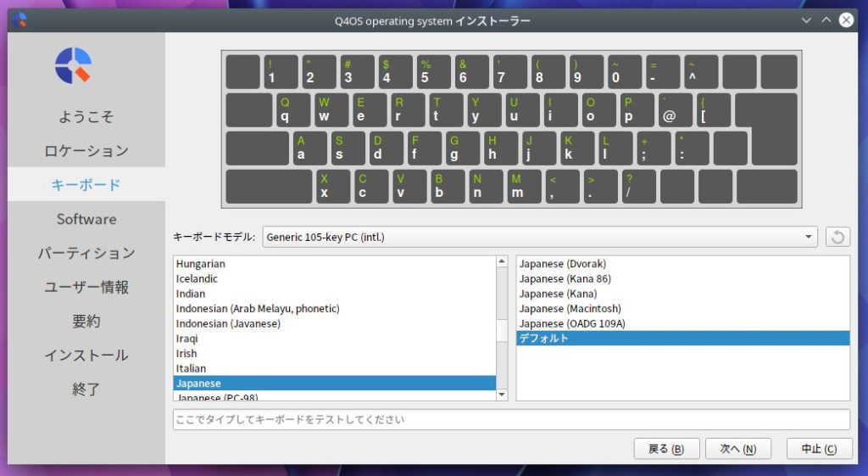Image resolution: width=868 pixels, height=476 pixels.
Task: Open the keyboard model dropdown
Action: click(x=540, y=238)
